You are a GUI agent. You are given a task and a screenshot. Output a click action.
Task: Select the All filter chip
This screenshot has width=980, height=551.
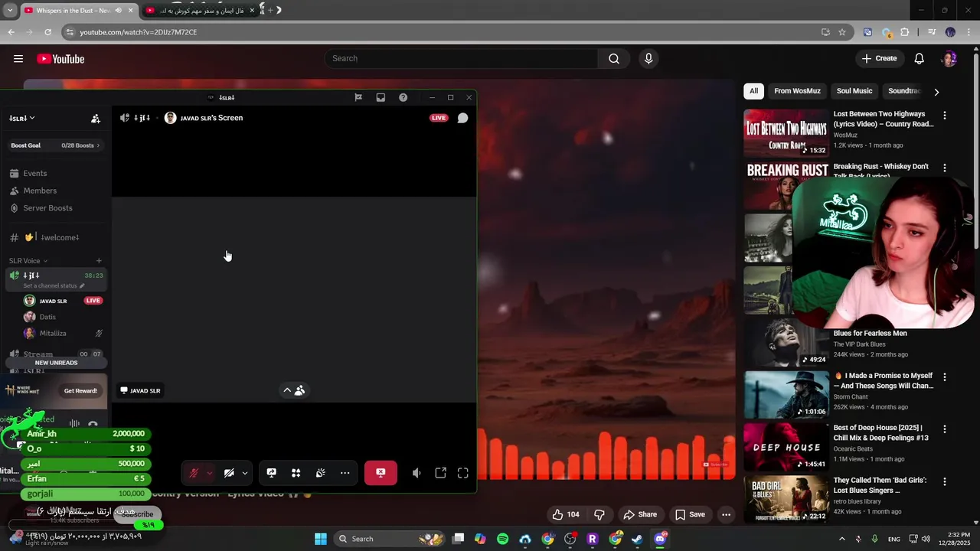(753, 91)
